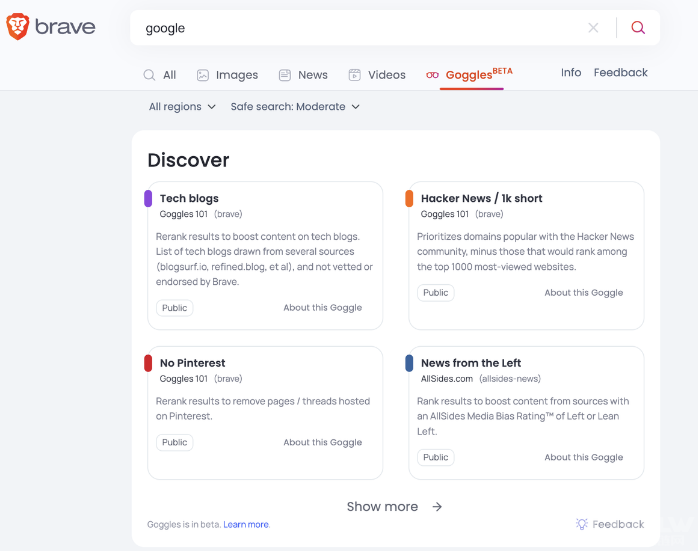Click the orange marker on Hacker News card
The width and height of the screenshot is (698, 551).
pyautogui.click(x=409, y=199)
